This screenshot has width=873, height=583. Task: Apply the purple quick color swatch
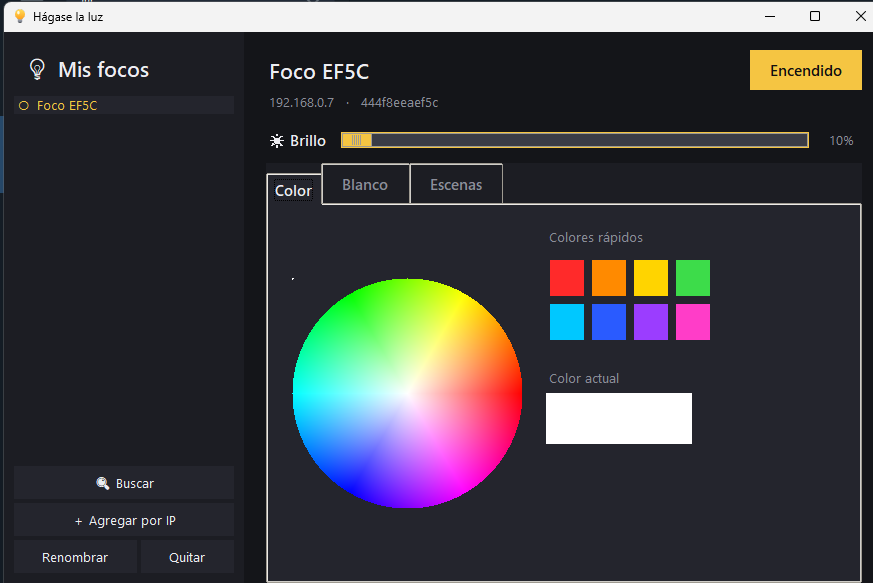(x=651, y=322)
